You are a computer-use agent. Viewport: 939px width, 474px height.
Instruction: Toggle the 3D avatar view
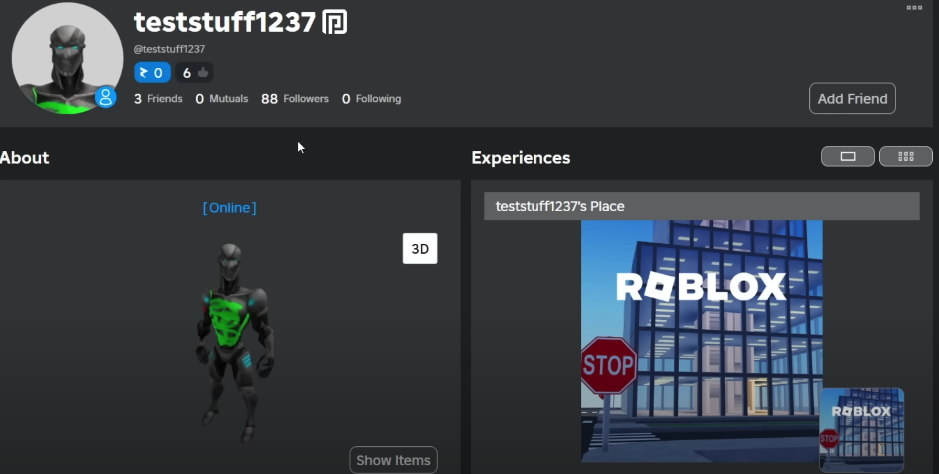[420, 248]
